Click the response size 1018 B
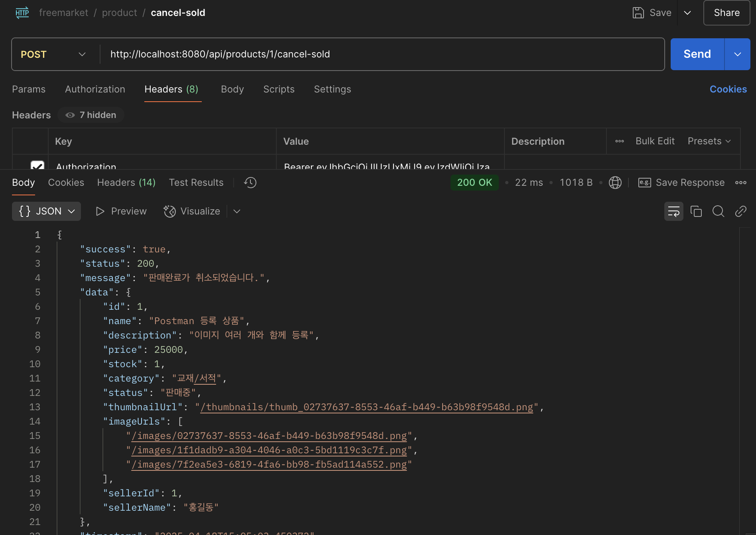756x535 pixels. click(x=576, y=183)
